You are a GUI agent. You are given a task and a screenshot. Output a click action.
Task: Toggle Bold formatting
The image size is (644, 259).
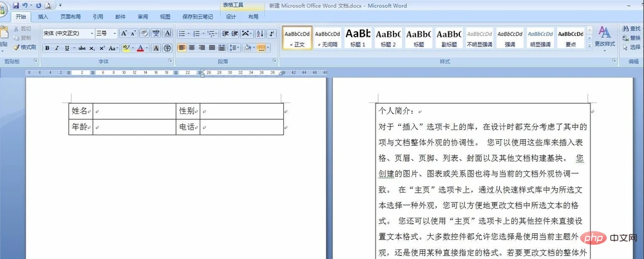tap(47, 48)
